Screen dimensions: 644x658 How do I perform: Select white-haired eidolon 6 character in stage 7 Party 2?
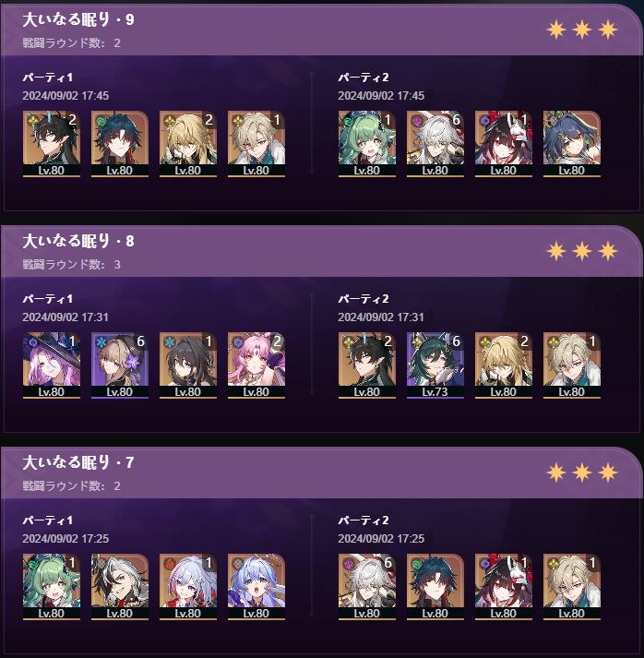point(366,587)
